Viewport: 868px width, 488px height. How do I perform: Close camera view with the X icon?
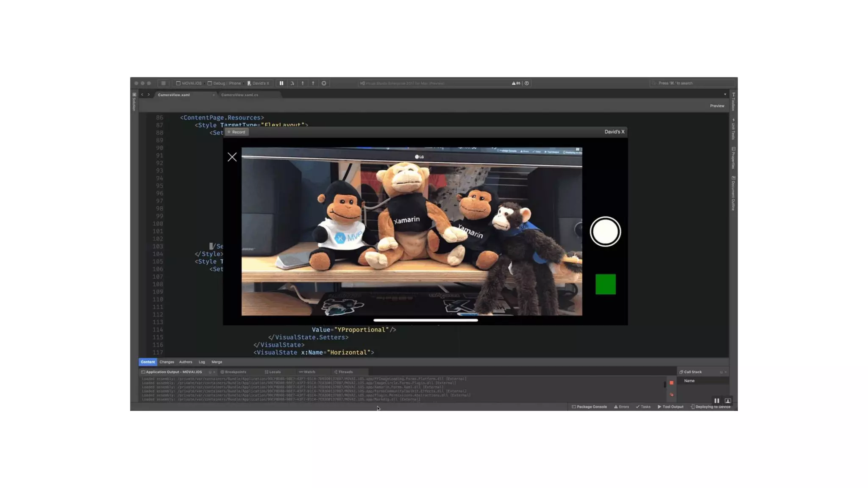(232, 157)
